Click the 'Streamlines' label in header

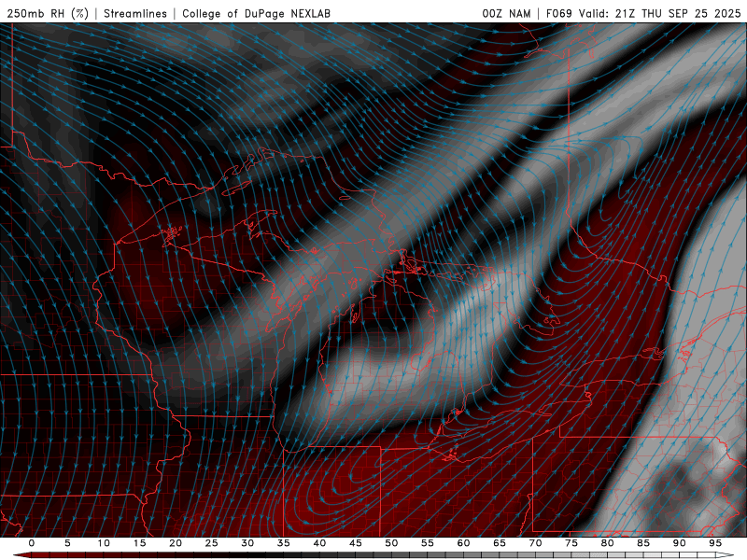click(x=135, y=13)
